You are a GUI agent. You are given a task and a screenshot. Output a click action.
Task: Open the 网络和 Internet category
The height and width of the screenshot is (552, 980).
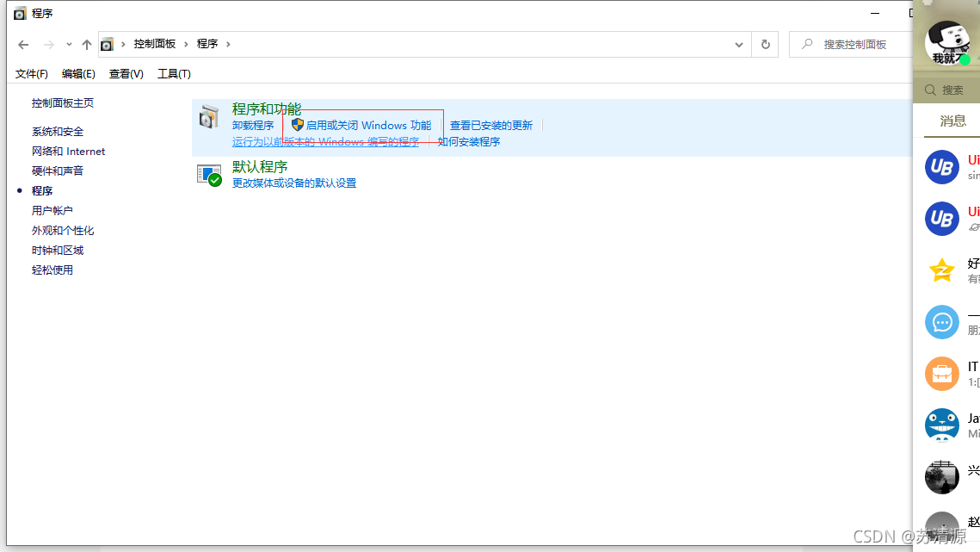tap(68, 151)
